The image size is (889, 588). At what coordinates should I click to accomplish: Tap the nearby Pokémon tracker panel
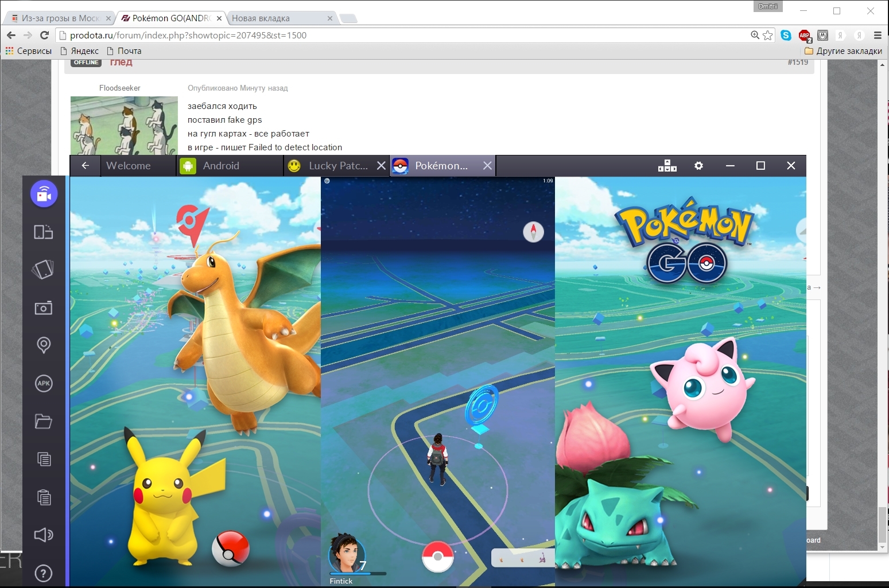pyautogui.click(x=523, y=558)
